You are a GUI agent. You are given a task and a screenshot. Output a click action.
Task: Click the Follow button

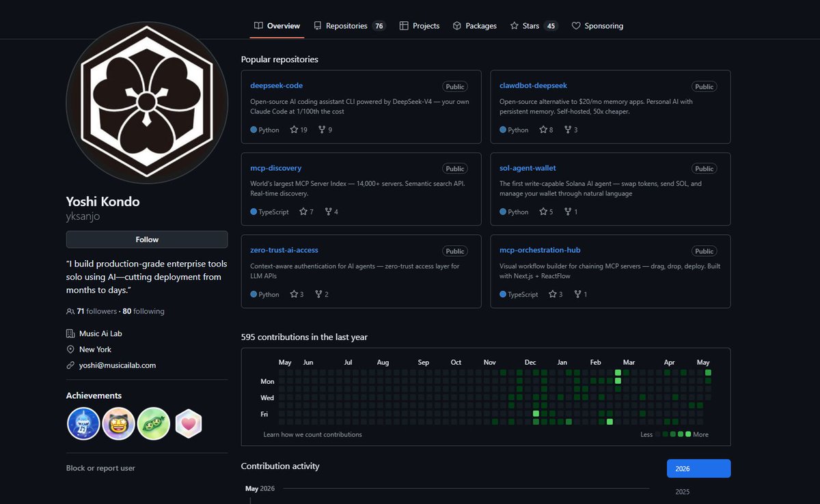point(147,240)
